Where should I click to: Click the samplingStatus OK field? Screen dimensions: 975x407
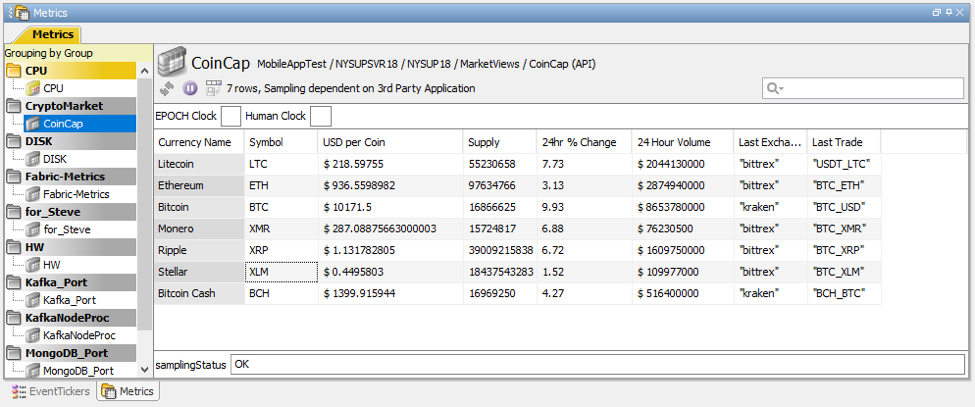597,365
